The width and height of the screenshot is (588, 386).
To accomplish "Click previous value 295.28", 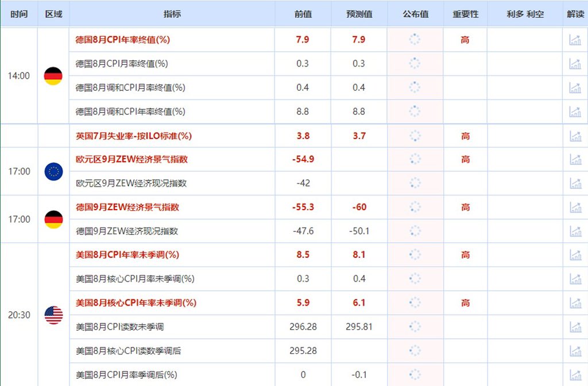I will 303,351.
